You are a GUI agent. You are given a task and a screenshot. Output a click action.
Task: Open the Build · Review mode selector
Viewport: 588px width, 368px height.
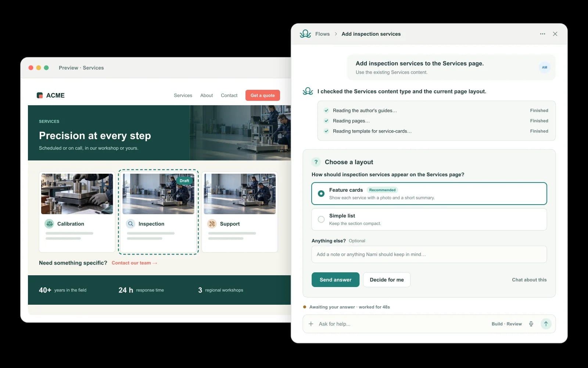[x=506, y=324]
